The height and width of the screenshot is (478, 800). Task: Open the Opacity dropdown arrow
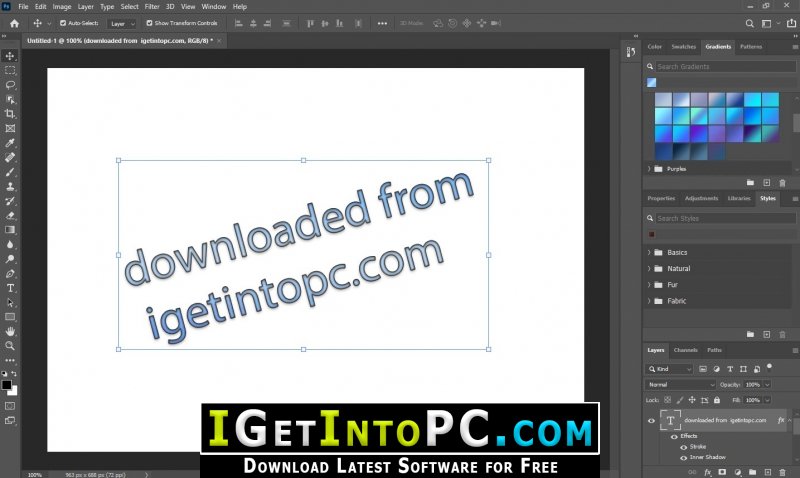[767, 385]
